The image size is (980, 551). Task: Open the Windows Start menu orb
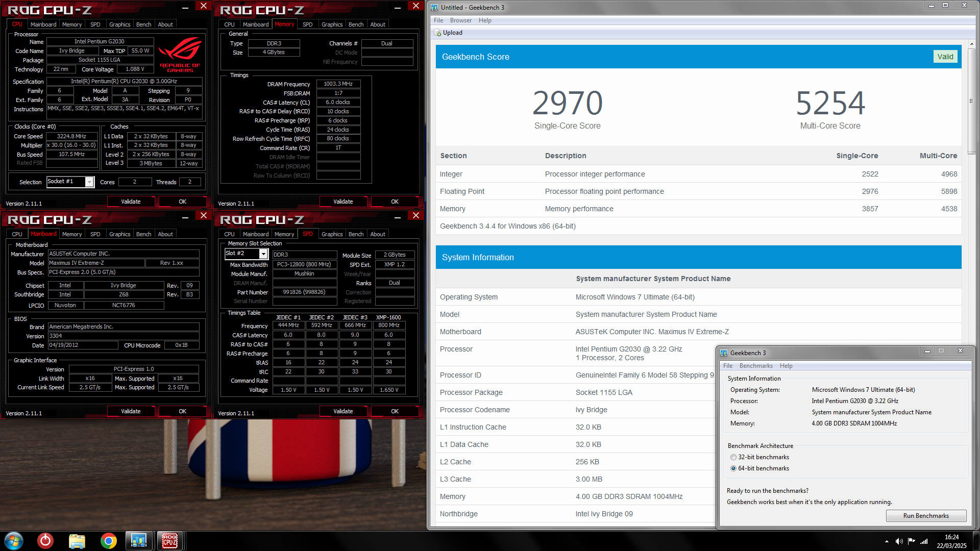point(14,541)
